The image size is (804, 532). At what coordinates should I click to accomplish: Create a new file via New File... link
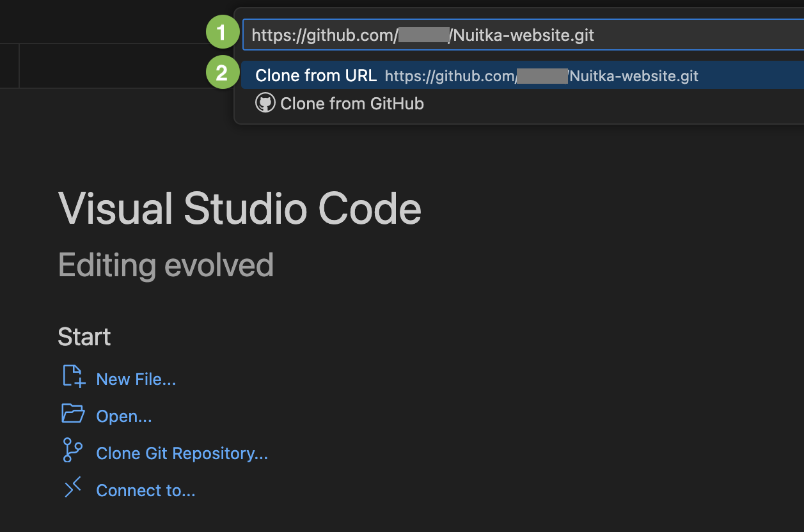tap(136, 379)
